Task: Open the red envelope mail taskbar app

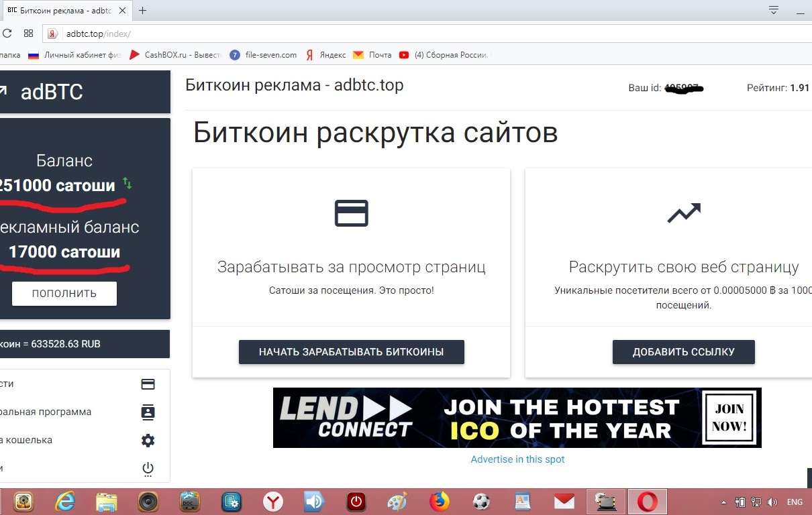Action: pos(564,502)
